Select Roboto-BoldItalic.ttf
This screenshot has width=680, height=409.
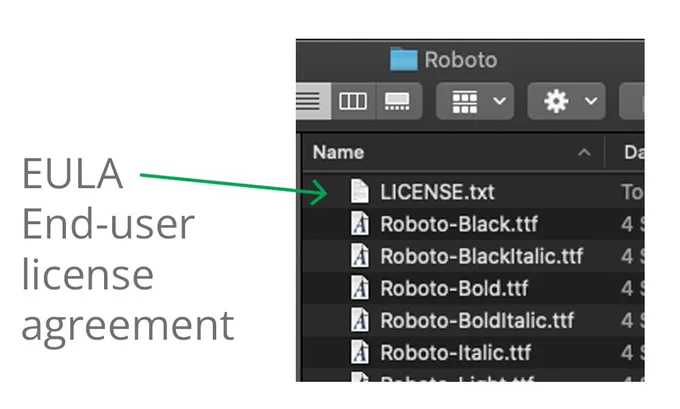(x=477, y=321)
